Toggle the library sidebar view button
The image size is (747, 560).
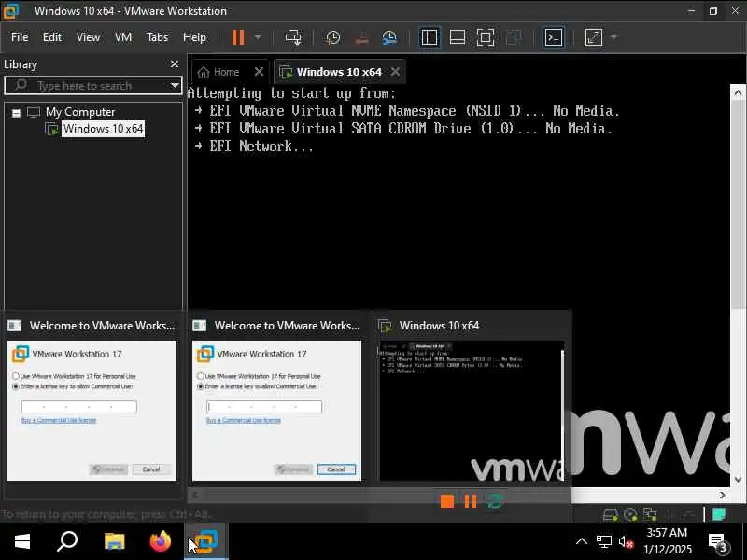click(x=430, y=37)
